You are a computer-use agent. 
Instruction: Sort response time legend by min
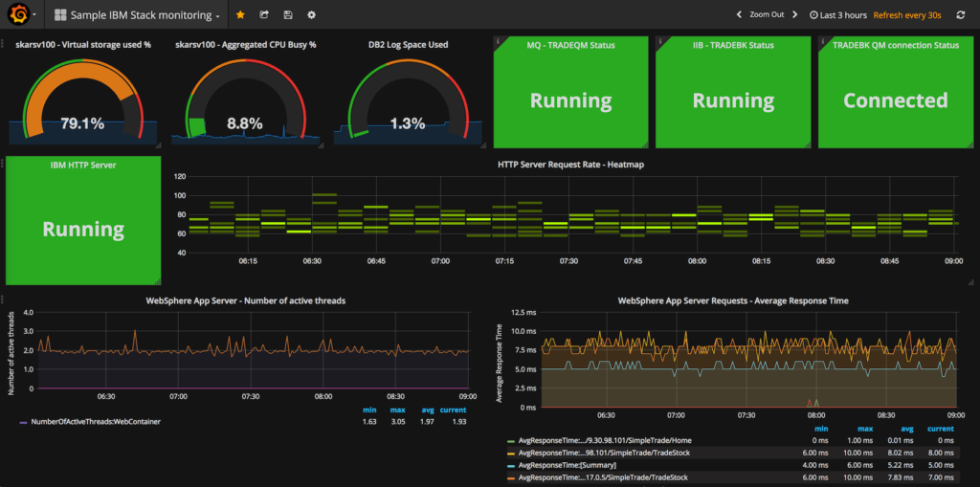(819, 429)
